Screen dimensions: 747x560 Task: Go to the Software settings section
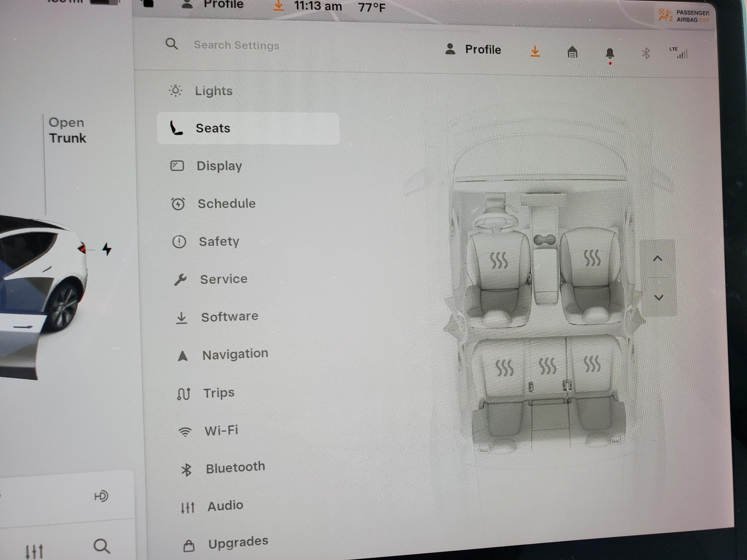[229, 316]
